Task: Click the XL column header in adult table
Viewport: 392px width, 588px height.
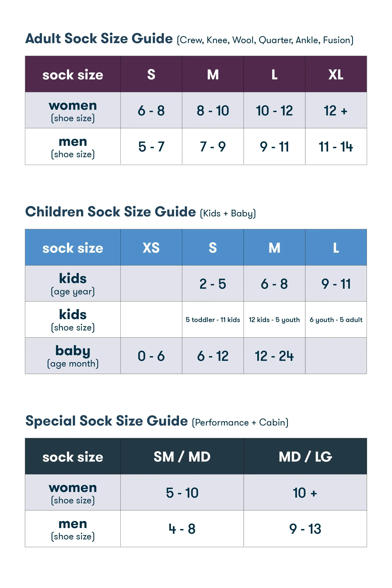Action: 336,74
